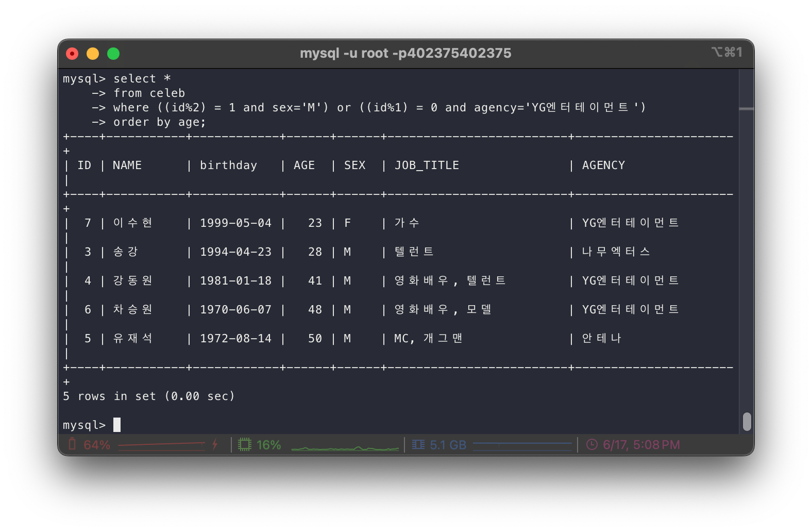The image size is (812, 532).
Task: Click the job title 가수
Action: click(x=407, y=223)
